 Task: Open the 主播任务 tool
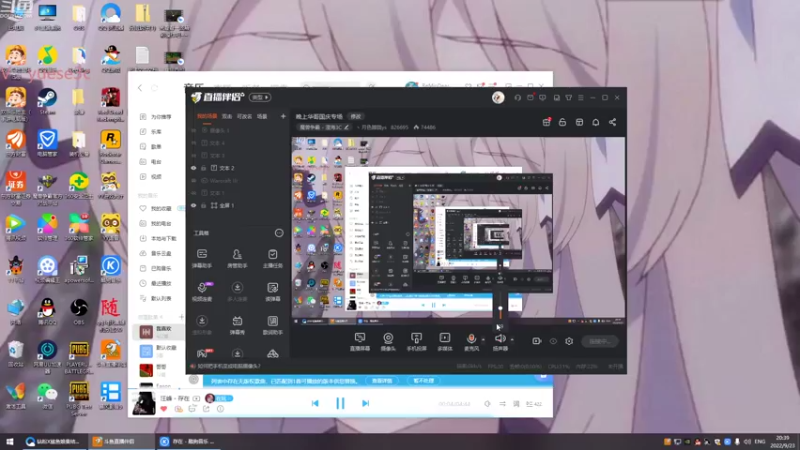[x=272, y=258]
